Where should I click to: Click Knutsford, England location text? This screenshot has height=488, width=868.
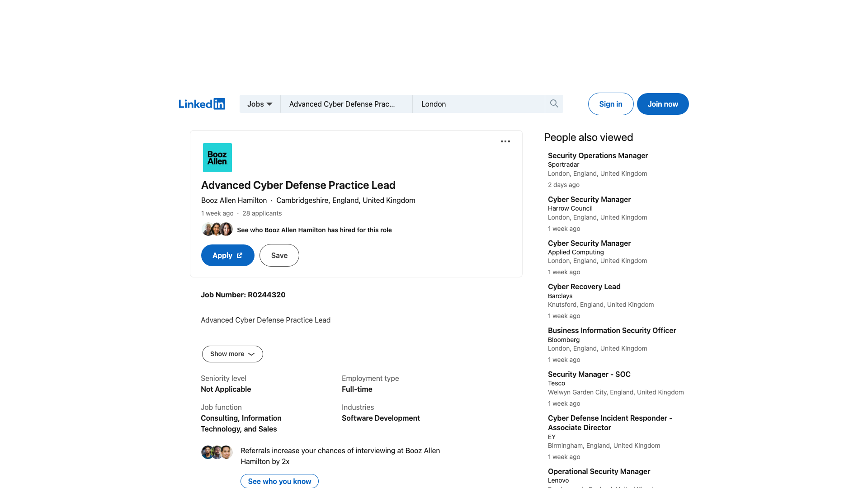point(601,305)
